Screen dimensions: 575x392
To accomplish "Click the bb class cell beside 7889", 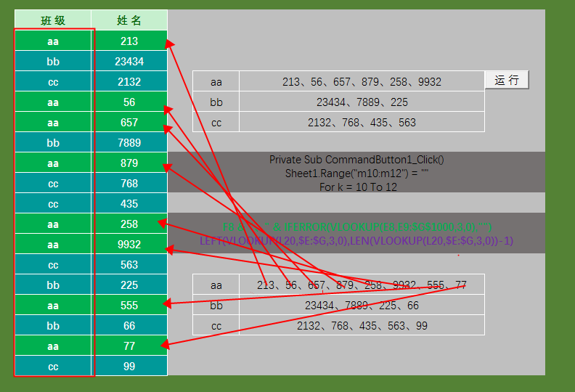I will pyautogui.click(x=53, y=143).
